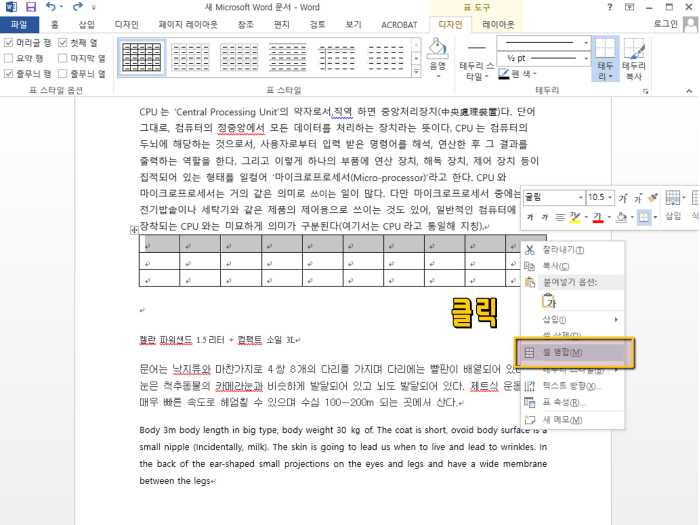Image resolution: width=700 pixels, height=525 pixels.
Task: Switch to the Page Layout (페이지 레이아웃) tab
Action: (x=188, y=25)
